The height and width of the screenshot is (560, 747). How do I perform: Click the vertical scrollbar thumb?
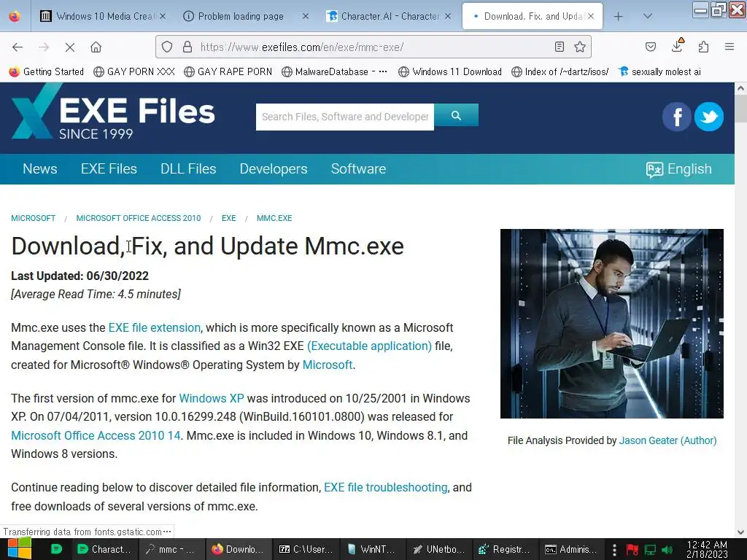(x=740, y=109)
